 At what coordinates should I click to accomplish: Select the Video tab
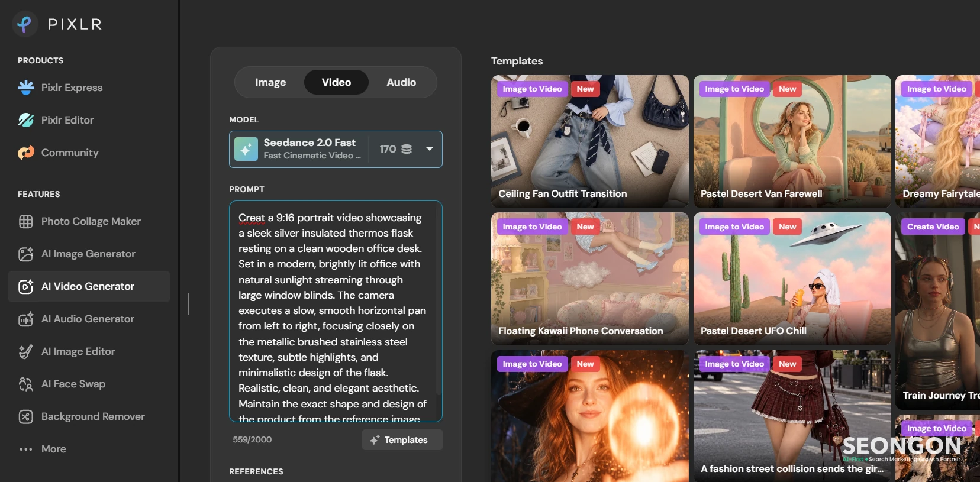point(336,82)
